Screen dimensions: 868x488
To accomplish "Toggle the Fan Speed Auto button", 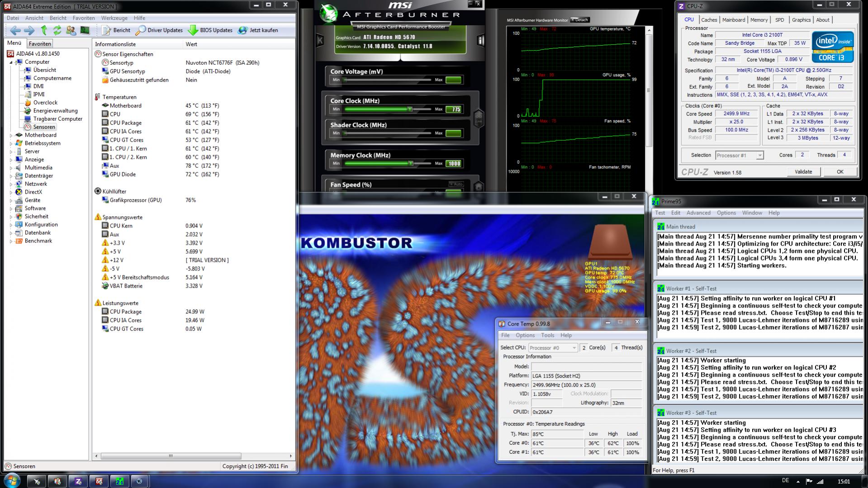I will point(456,184).
